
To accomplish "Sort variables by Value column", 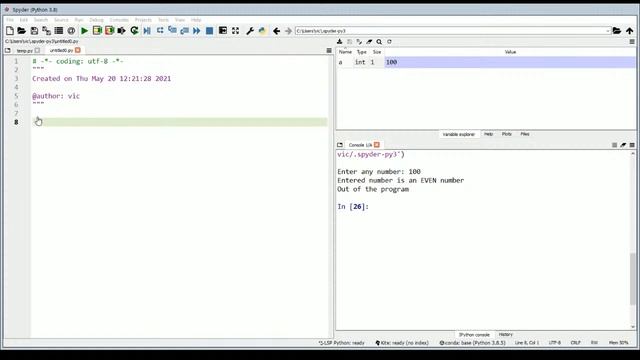I will coord(510,52).
